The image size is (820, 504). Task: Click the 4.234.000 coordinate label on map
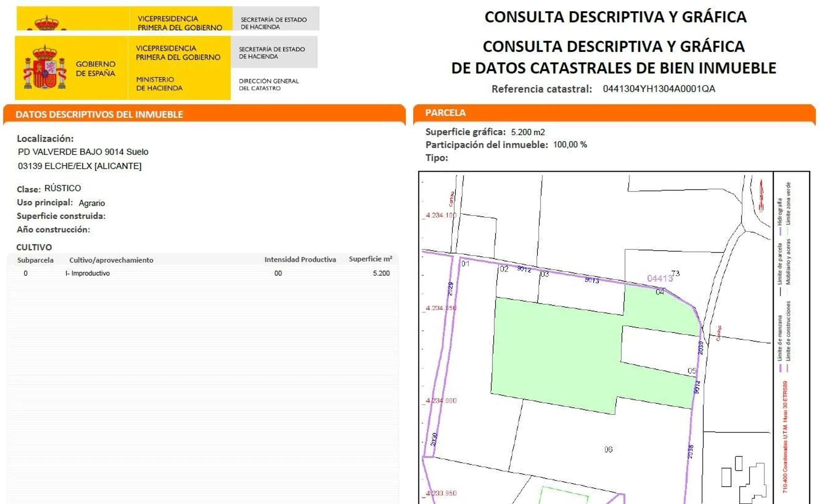[x=441, y=401]
